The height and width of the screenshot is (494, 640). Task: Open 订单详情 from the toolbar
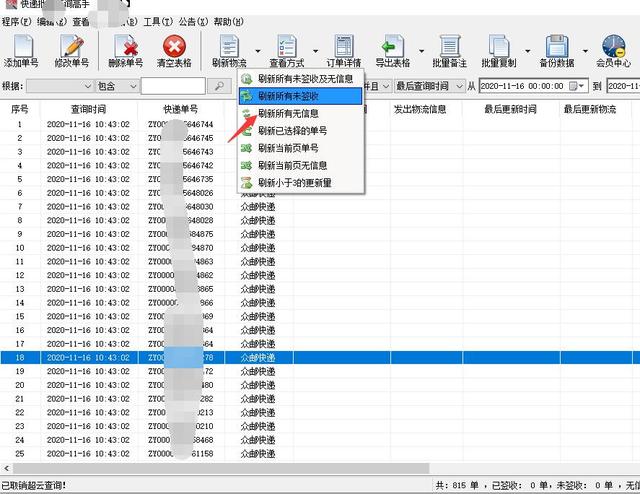[x=344, y=51]
